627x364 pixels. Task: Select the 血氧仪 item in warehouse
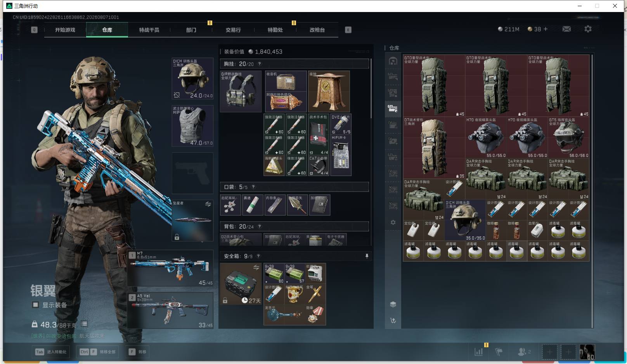click(x=538, y=230)
